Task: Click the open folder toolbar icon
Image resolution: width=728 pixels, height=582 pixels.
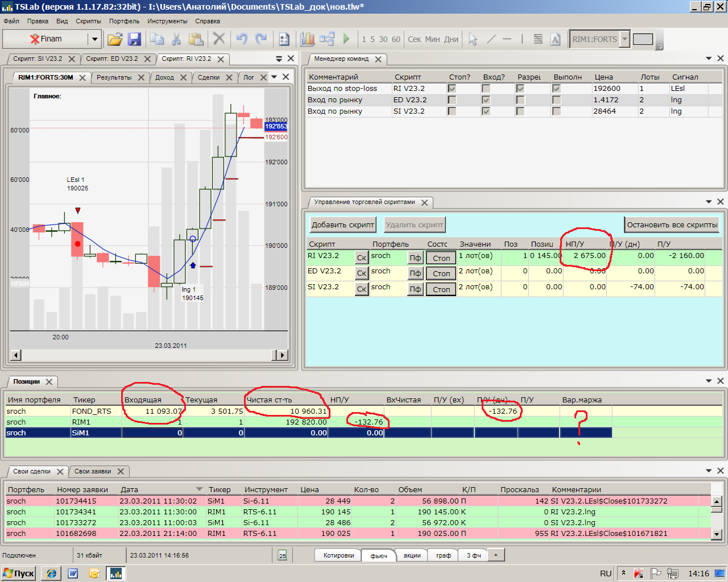Action: [115, 39]
